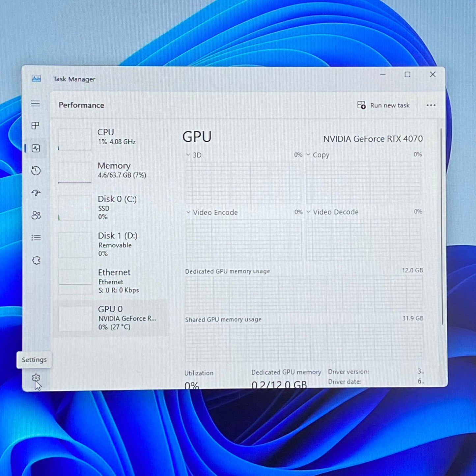Select Disk 0 (C:) performance item
The image size is (476, 476).
click(110, 208)
